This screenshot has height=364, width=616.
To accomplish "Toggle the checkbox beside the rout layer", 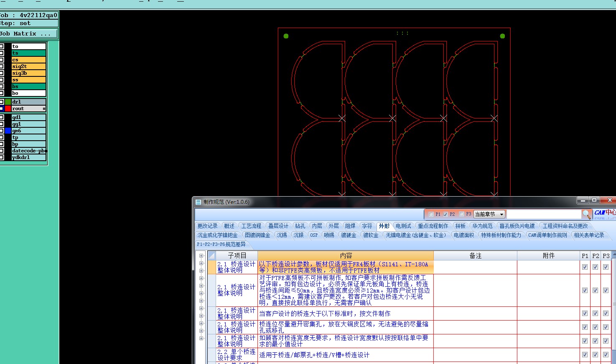I will (x=2, y=109).
